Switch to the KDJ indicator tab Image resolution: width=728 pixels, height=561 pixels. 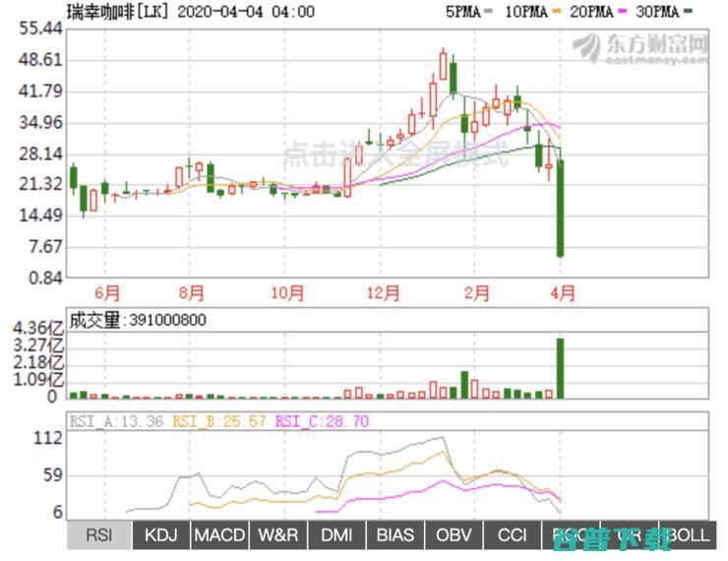[x=161, y=535]
